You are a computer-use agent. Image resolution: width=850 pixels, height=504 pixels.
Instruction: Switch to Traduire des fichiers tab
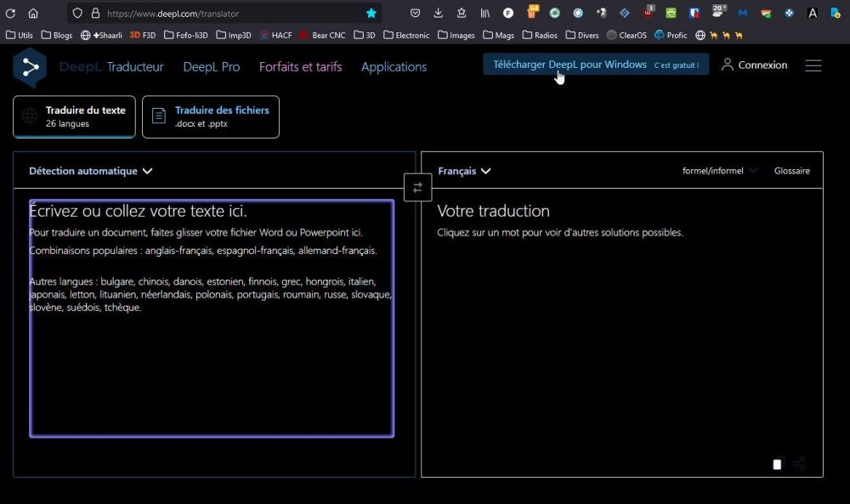[x=211, y=117]
